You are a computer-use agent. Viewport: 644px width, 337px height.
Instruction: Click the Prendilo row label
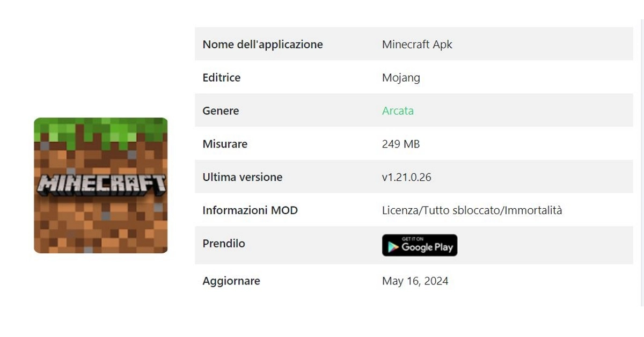tap(224, 244)
